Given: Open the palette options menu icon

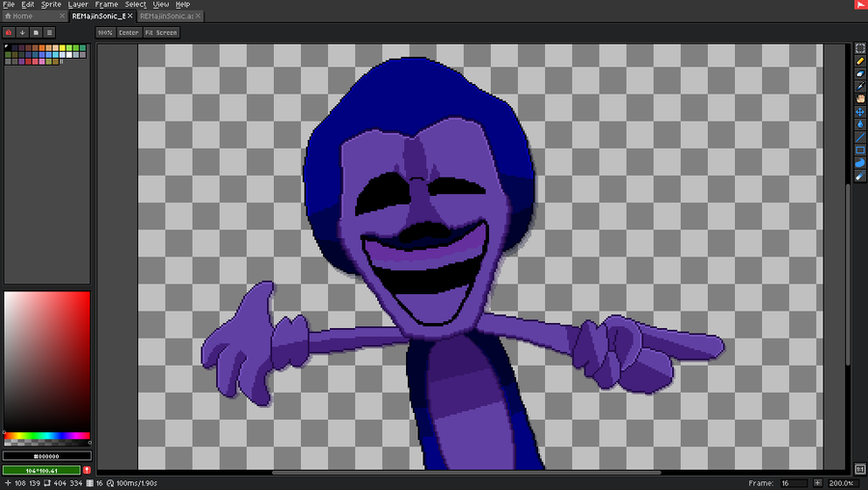Looking at the screenshot, I should pos(49,33).
